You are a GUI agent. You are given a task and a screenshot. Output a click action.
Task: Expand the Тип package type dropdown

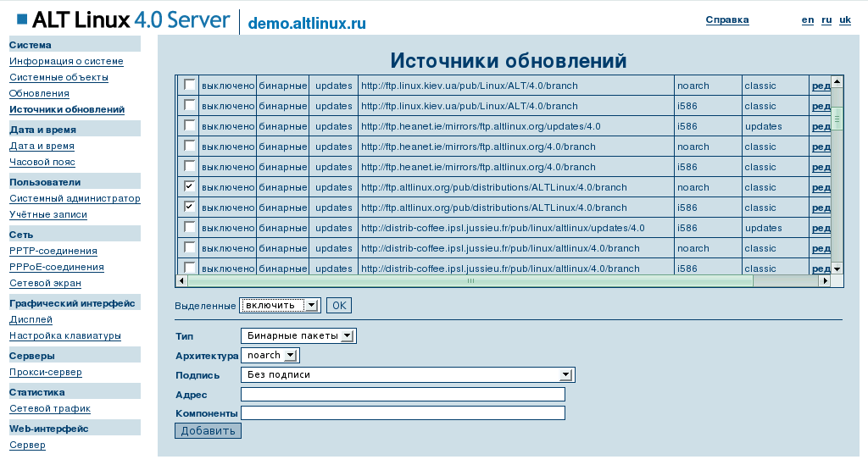click(x=298, y=336)
